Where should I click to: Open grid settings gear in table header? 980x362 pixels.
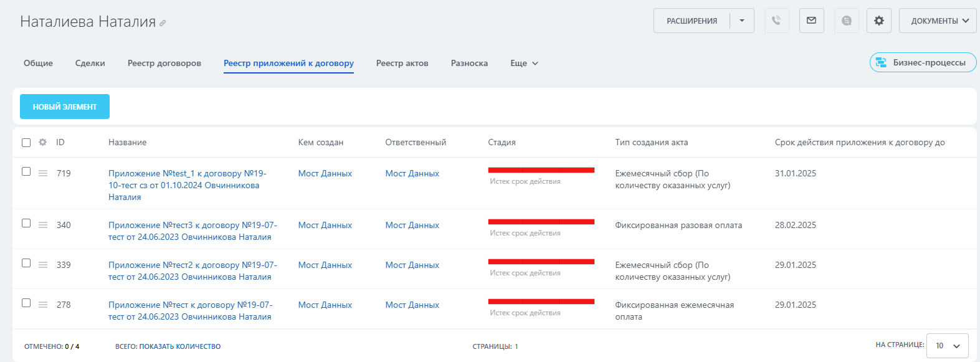[42, 142]
